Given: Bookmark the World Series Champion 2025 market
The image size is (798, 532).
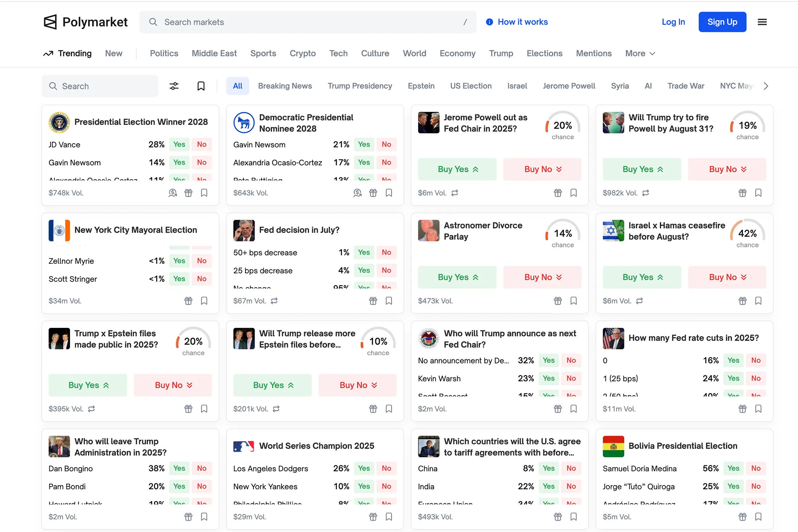Looking at the screenshot, I should pyautogui.click(x=389, y=516).
